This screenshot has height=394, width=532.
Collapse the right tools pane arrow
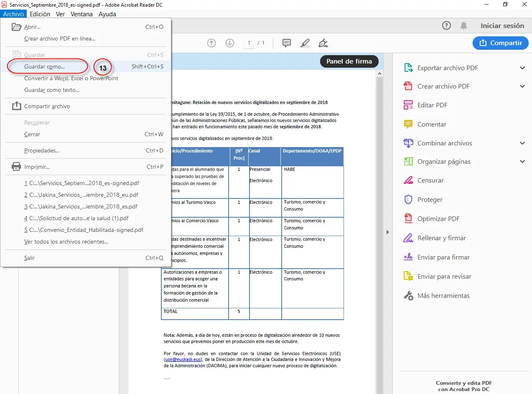coord(387,232)
